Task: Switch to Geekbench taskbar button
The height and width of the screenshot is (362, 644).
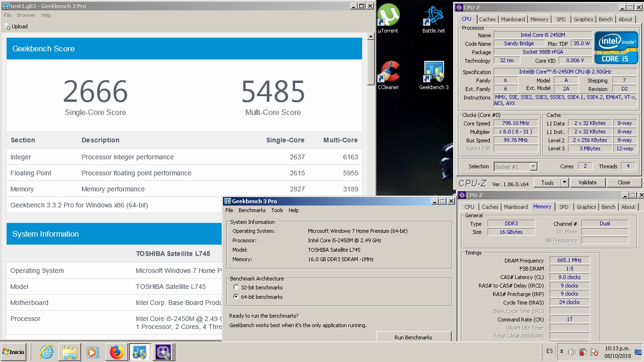Action: pyautogui.click(x=140, y=352)
